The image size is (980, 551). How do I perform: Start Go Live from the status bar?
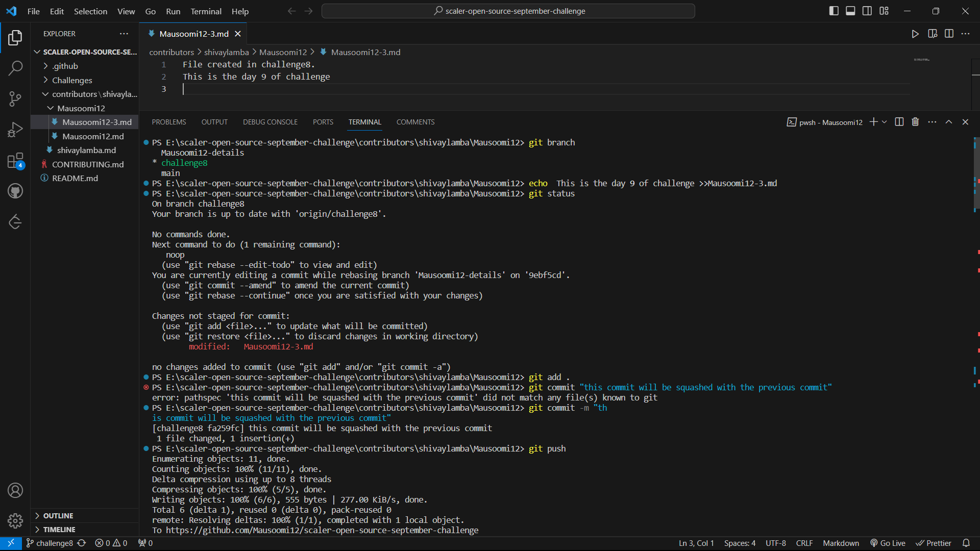[x=888, y=543]
